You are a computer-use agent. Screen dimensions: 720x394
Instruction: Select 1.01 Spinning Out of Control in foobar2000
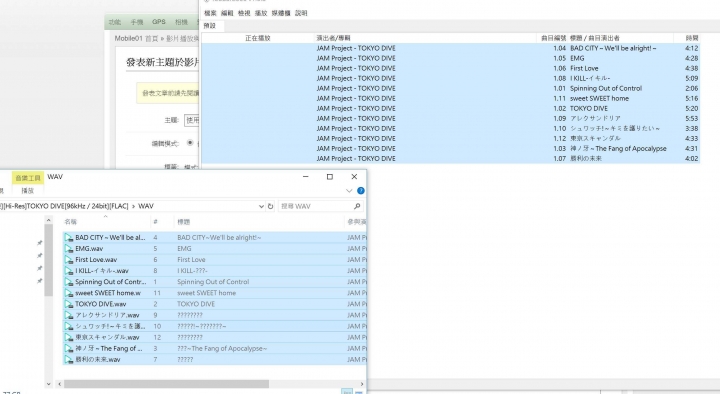[x=450, y=88]
